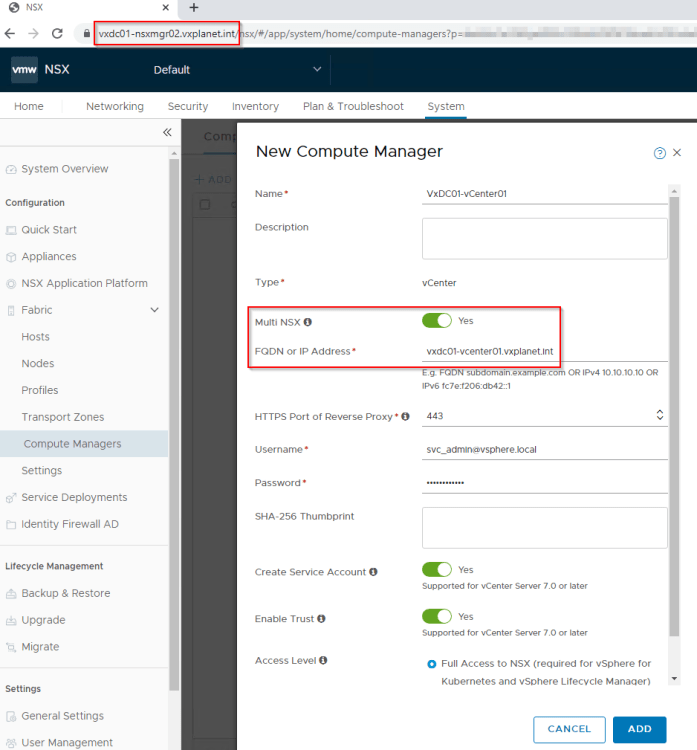This screenshot has height=750, width=697.
Task: Click the Backup & Restore icon
Action: click(x=11, y=594)
